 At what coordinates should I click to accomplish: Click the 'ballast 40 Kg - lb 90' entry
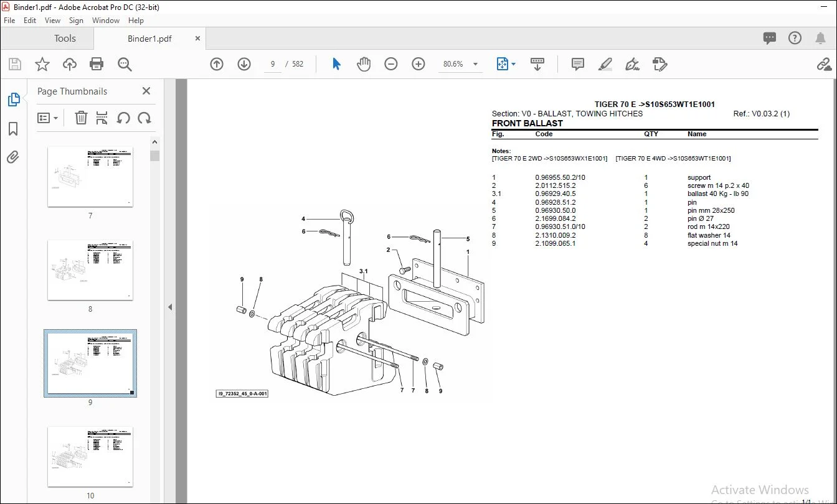coord(718,194)
